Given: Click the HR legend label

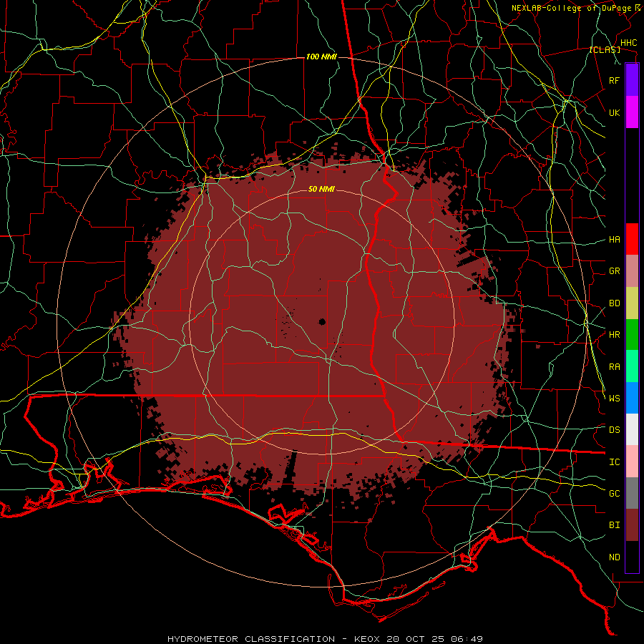Looking at the screenshot, I should click(614, 335).
